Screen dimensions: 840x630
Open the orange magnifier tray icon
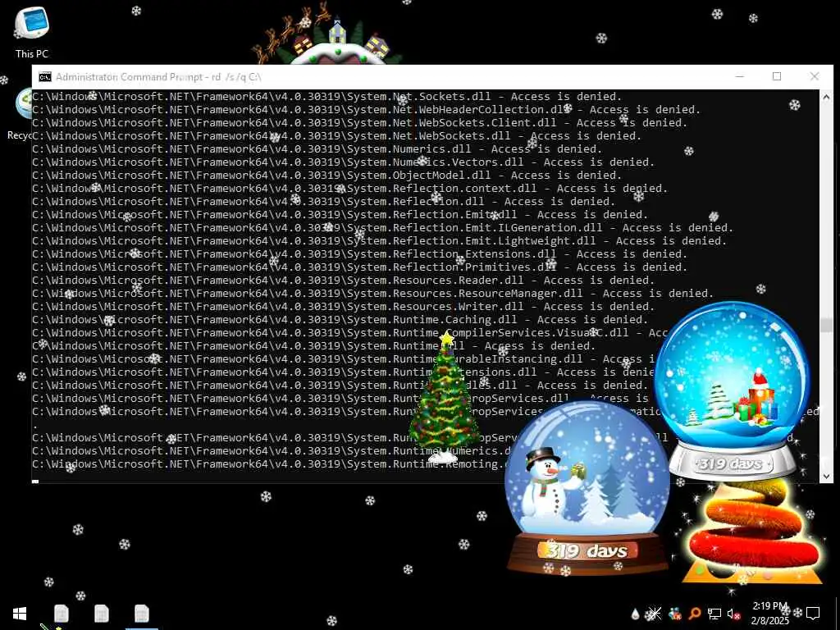pos(695,614)
